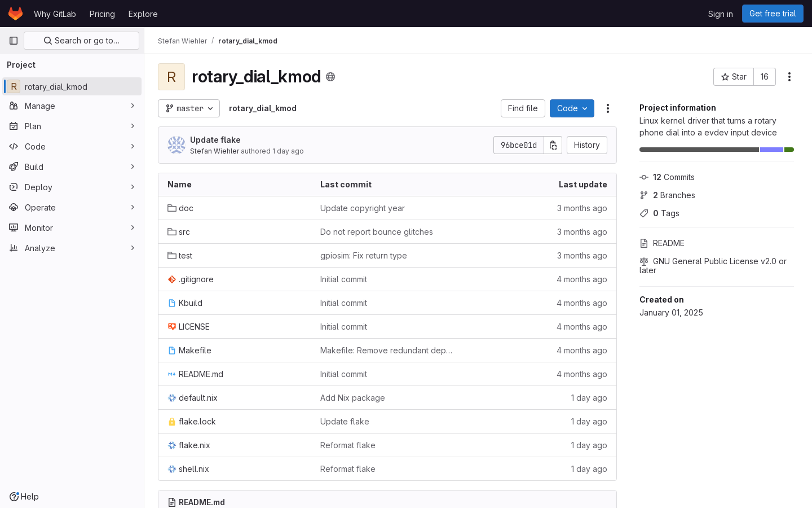Open the 12 Commits link

[x=673, y=177]
